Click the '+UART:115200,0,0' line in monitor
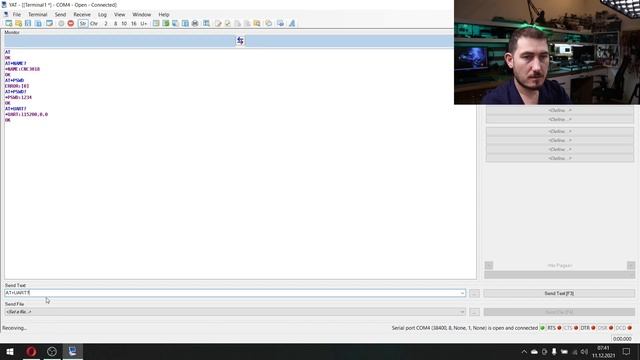Viewport: 640px width, 360px height. pyautogui.click(x=27, y=114)
